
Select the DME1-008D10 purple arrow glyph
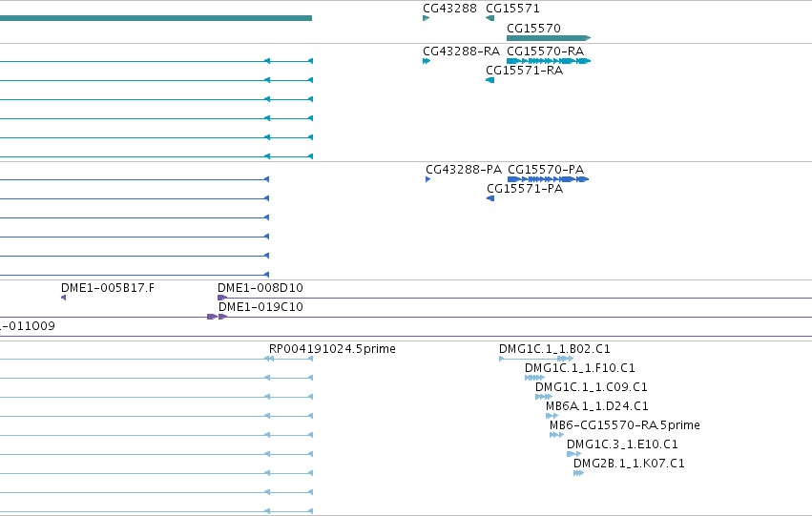(x=222, y=298)
